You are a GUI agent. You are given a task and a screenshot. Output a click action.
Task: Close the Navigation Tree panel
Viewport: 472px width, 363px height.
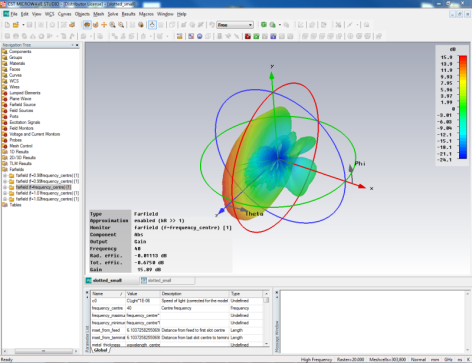point(77,45)
